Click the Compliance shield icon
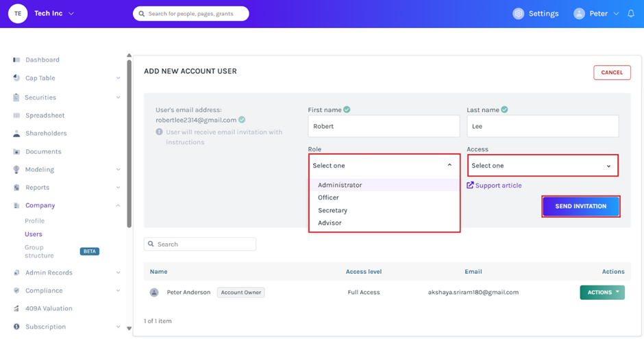Viewport: 644px width, 339px height. pos(16,290)
